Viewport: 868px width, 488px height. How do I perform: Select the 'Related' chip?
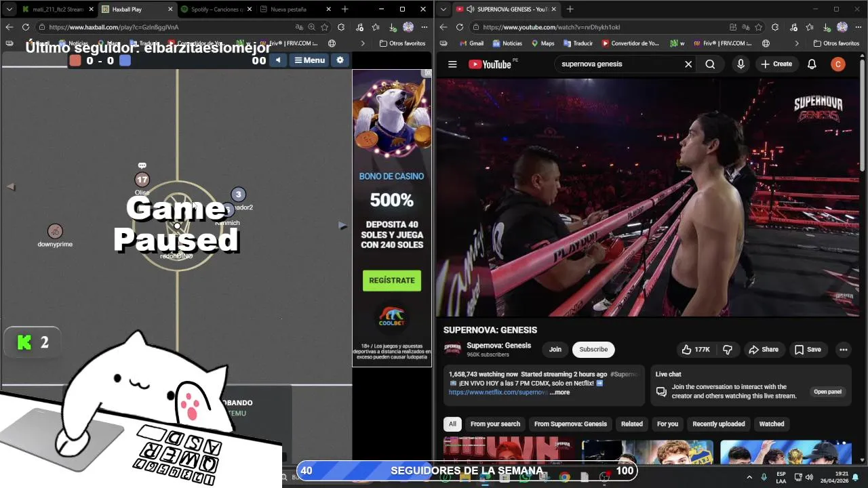click(632, 424)
